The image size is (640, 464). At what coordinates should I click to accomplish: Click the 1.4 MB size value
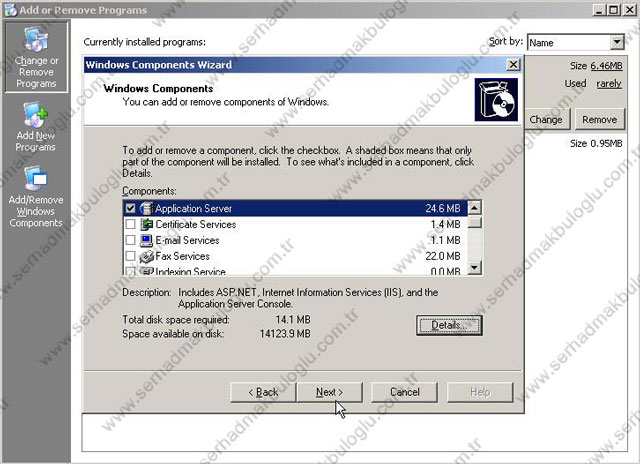445,224
